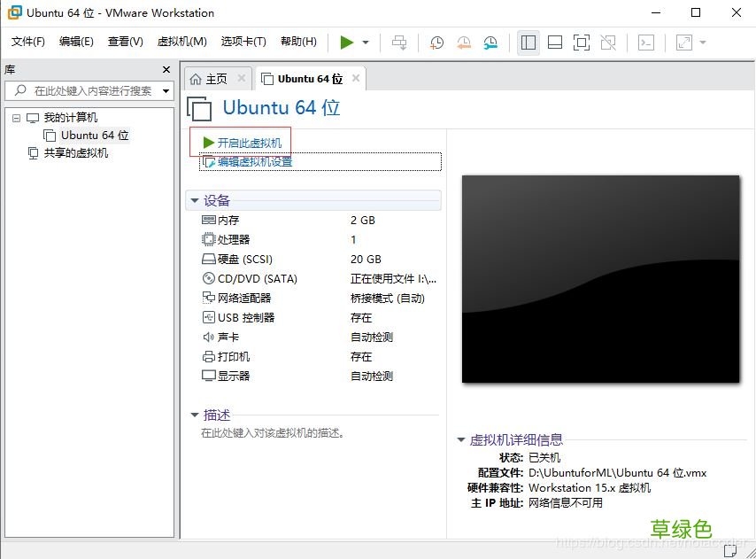Open the power options dropdown arrow

(x=366, y=43)
